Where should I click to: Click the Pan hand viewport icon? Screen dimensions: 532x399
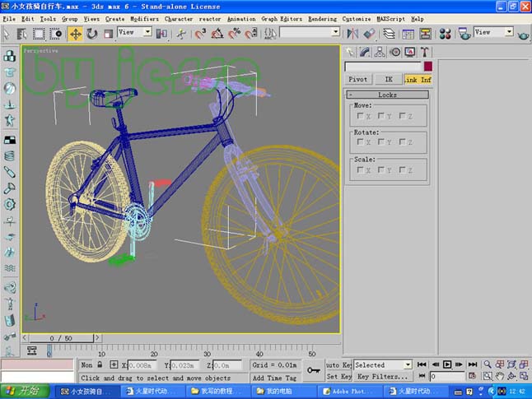click(499, 376)
